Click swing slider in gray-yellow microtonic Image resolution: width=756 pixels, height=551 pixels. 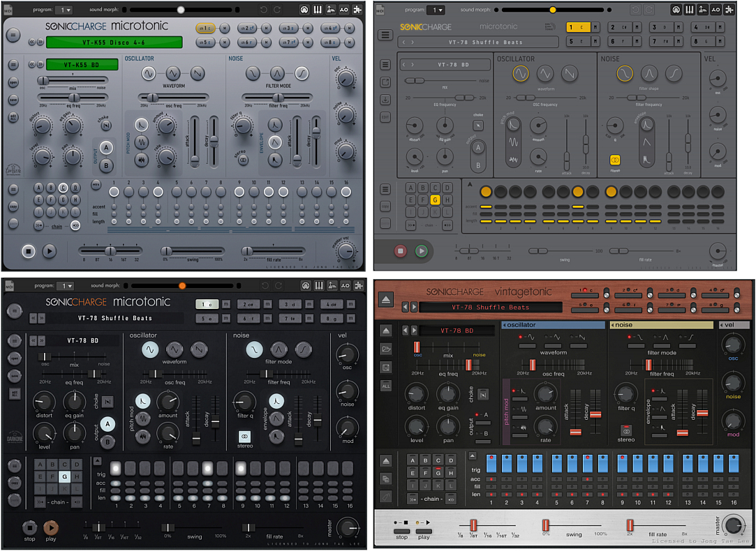562,251
